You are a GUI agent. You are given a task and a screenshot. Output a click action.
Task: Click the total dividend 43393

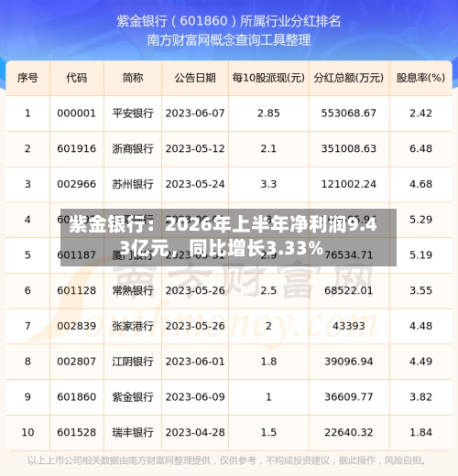tap(349, 326)
